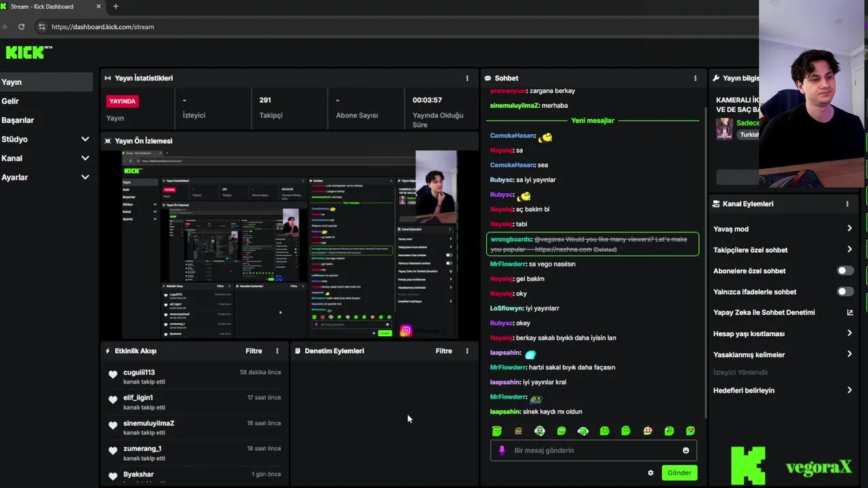The height and width of the screenshot is (488, 868).
Task: Open Takipçilere özel sohbet options chevron
Action: [x=850, y=249]
